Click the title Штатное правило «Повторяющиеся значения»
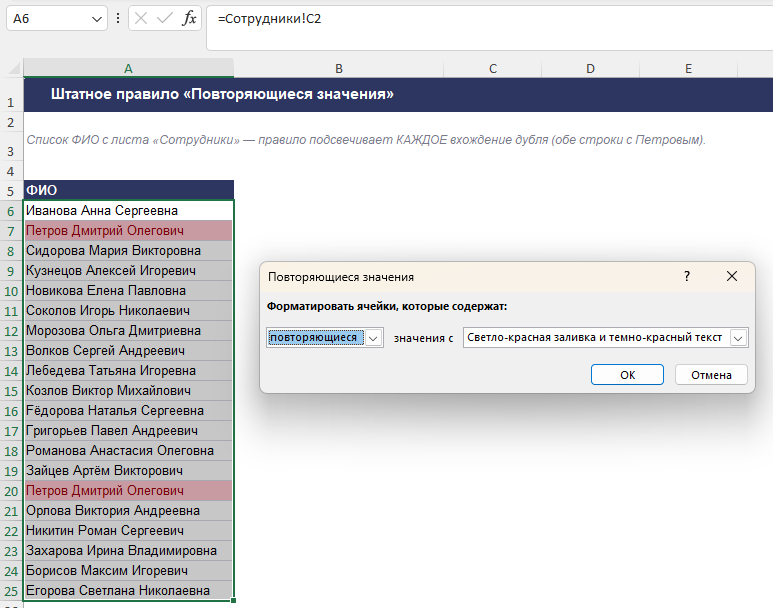 coord(222,94)
